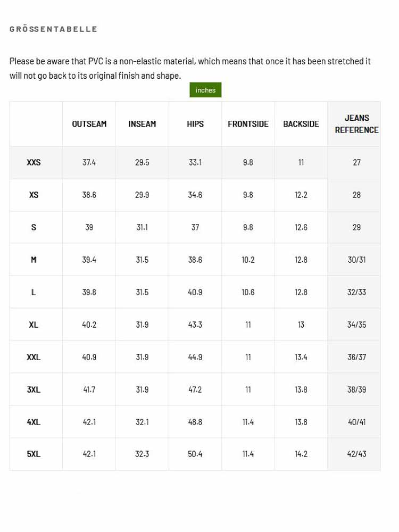Click the XXL size row label
The width and height of the screenshot is (399, 532).
click(x=34, y=358)
